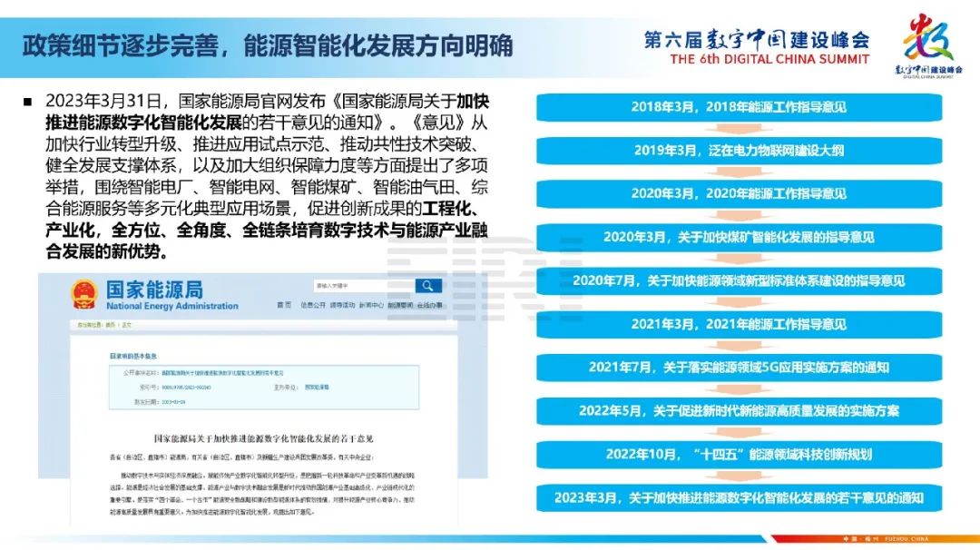Select the 2023年3月 数字化智能化发展通知 box
This screenshot has height=550, width=980.
[x=739, y=498]
